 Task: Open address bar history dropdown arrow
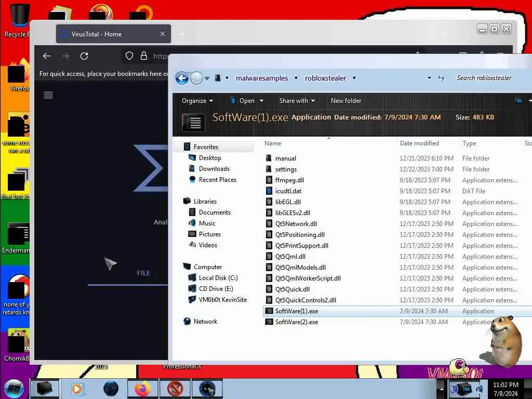point(429,78)
